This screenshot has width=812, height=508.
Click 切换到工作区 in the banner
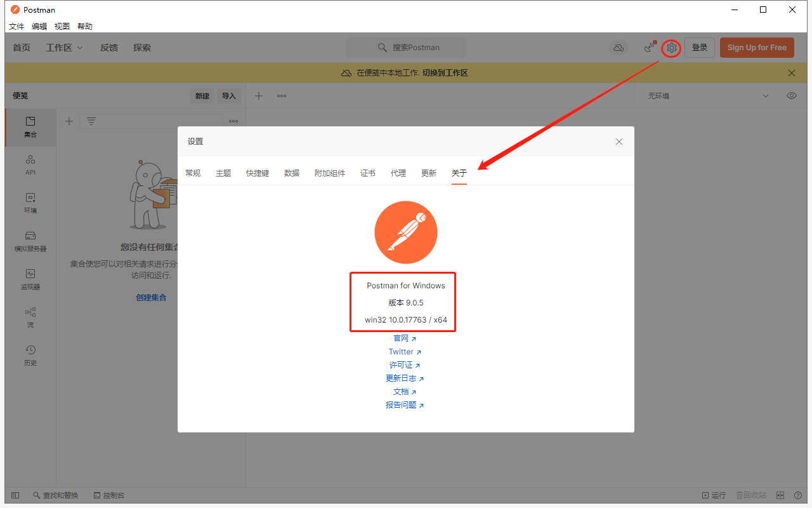click(x=445, y=73)
